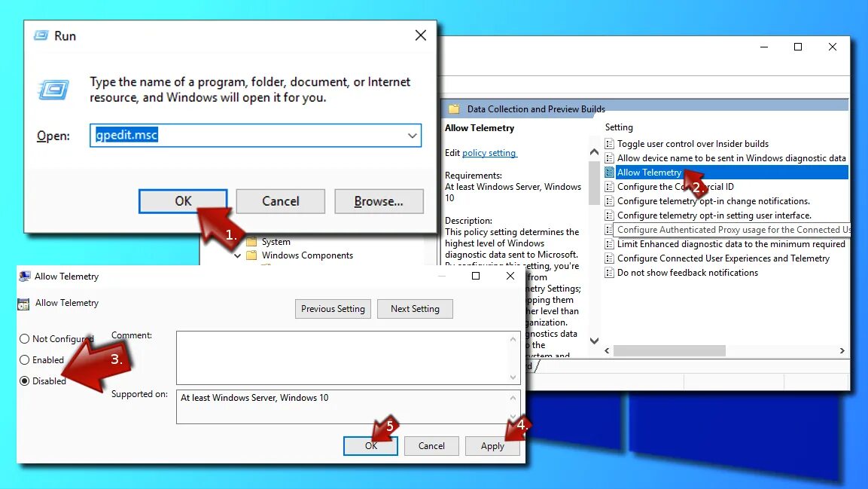The height and width of the screenshot is (489, 868).
Task: Select Windows Components in the tree
Action: click(x=307, y=255)
